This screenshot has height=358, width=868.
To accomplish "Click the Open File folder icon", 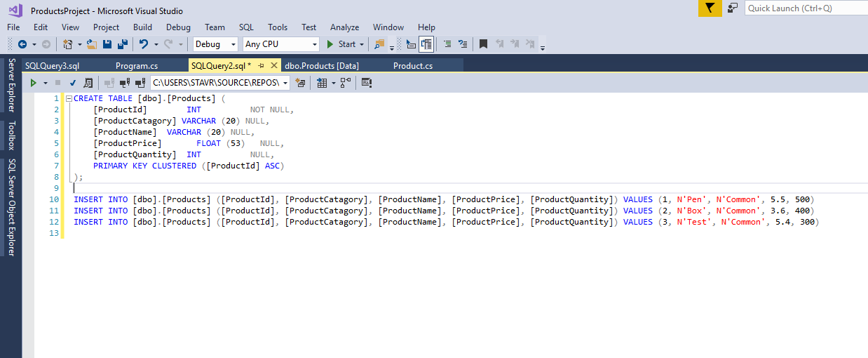I will pyautogui.click(x=94, y=44).
